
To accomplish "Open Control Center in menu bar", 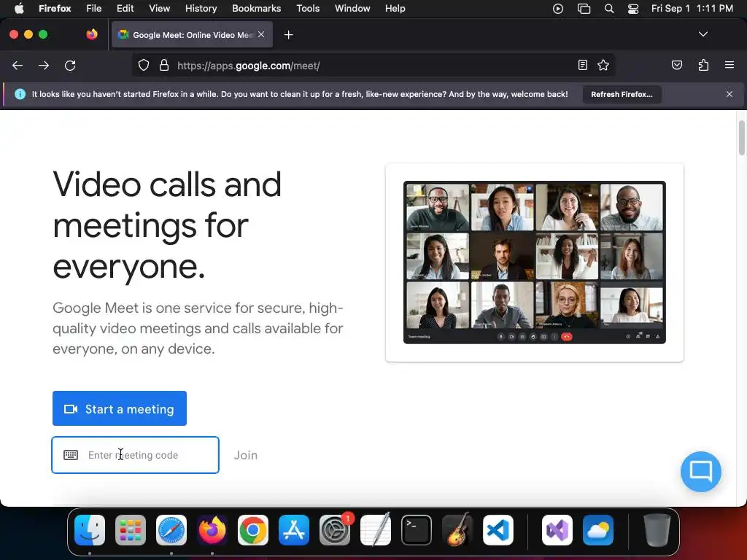I will 633,9.
